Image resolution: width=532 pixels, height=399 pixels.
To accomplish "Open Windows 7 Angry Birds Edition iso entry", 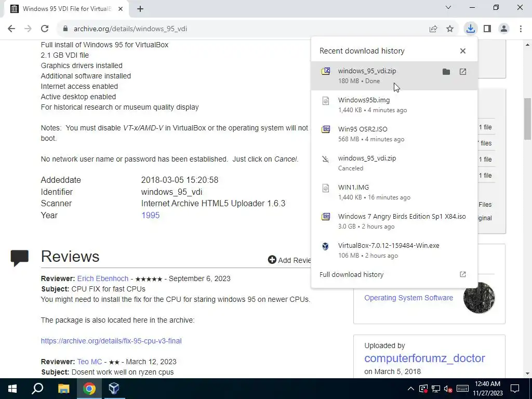I will (394, 221).
